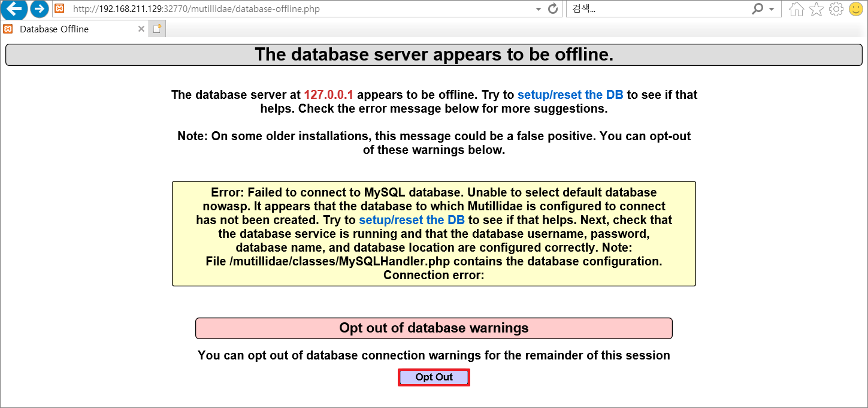The image size is (868, 408).
Task: Click the Opt Out button
Action: (x=434, y=377)
